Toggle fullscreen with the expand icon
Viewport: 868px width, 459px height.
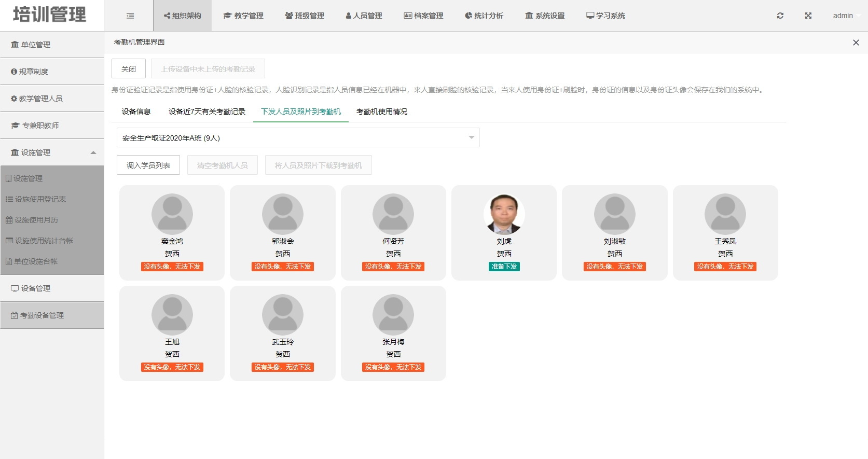(x=808, y=16)
